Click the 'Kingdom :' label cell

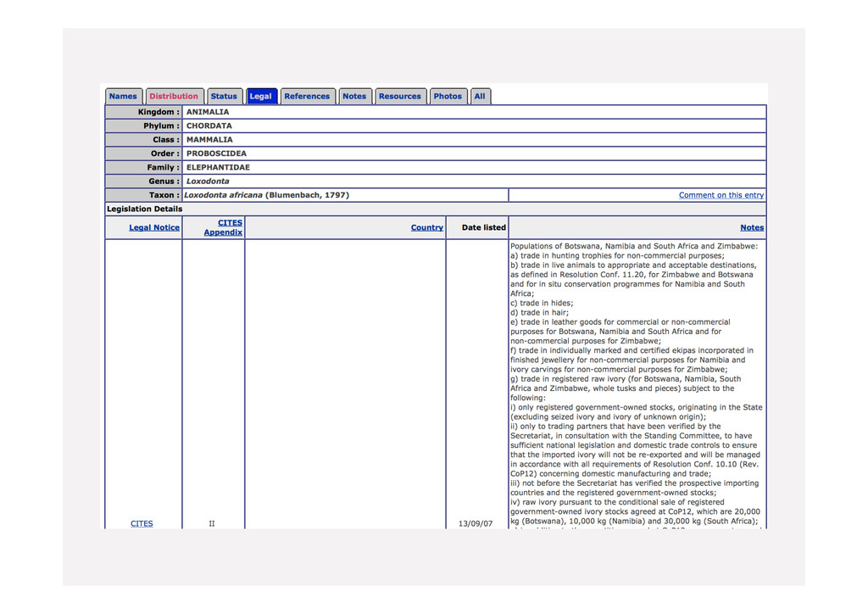pyautogui.click(x=143, y=112)
